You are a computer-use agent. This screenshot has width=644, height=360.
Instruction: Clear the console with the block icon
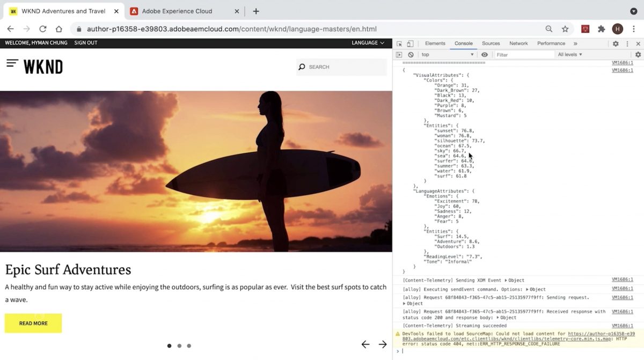(x=411, y=55)
